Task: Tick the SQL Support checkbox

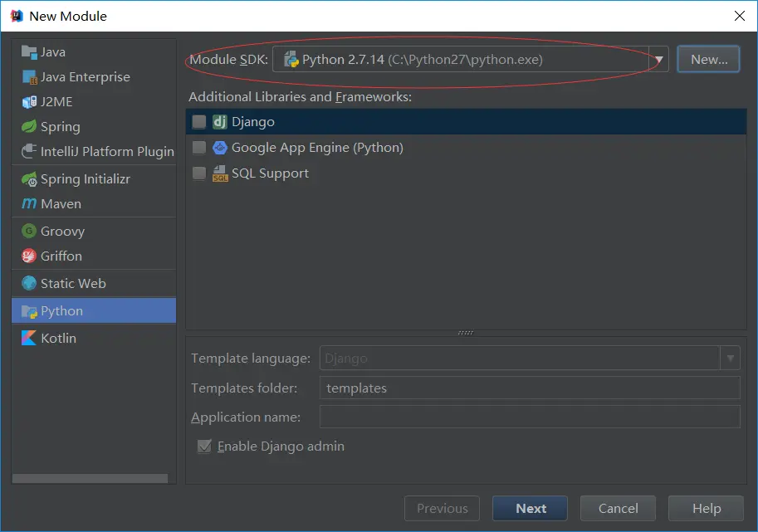Action: point(199,173)
